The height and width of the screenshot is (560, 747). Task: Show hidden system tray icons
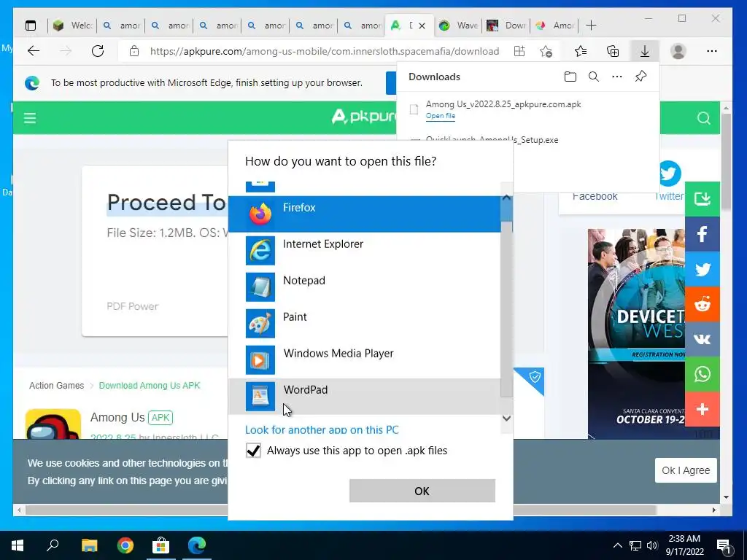click(x=617, y=545)
